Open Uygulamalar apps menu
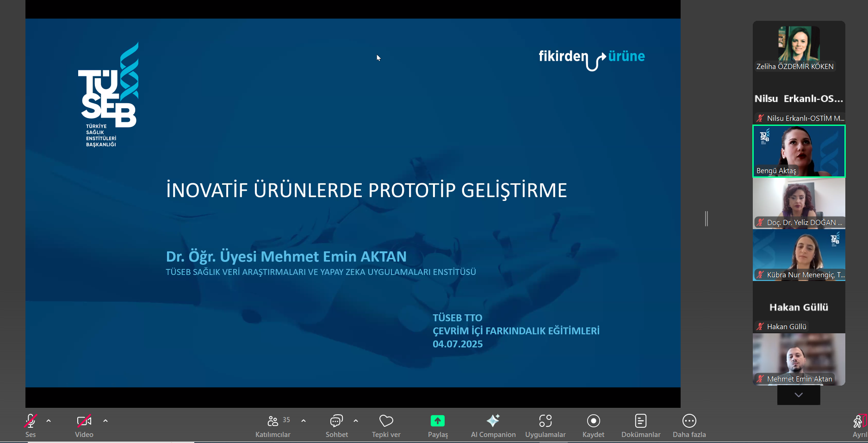Screen dimensions: 868x443 [546, 425]
